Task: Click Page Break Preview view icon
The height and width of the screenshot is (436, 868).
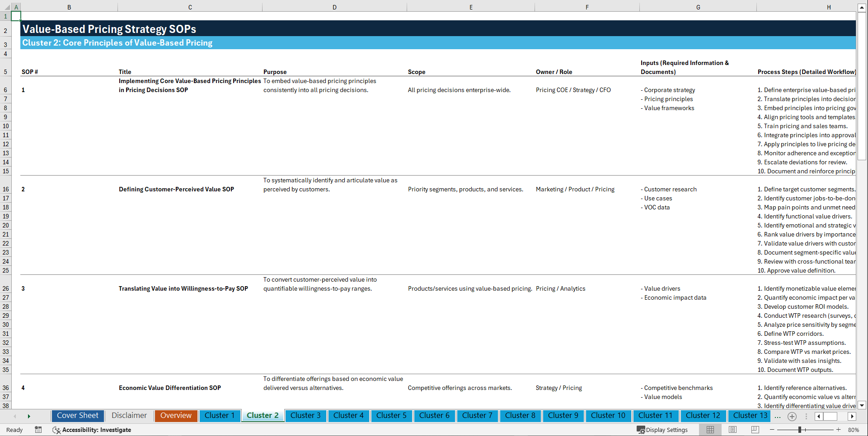Action: [755, 430]
